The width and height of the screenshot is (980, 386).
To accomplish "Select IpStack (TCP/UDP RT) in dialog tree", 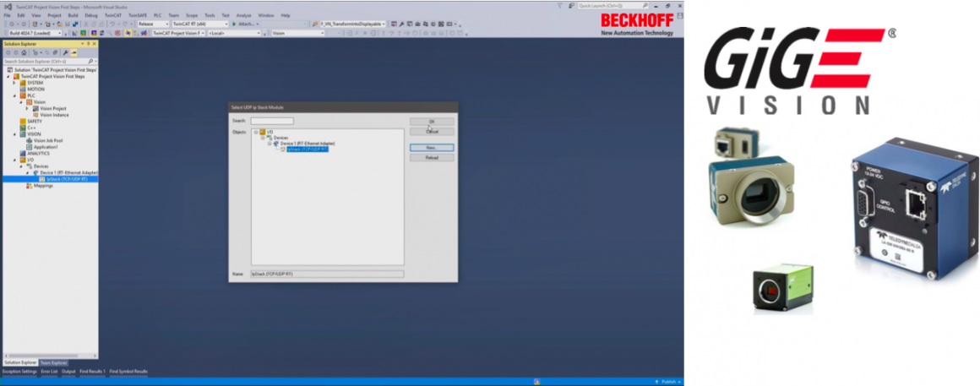I will click(x=308, y=150).
